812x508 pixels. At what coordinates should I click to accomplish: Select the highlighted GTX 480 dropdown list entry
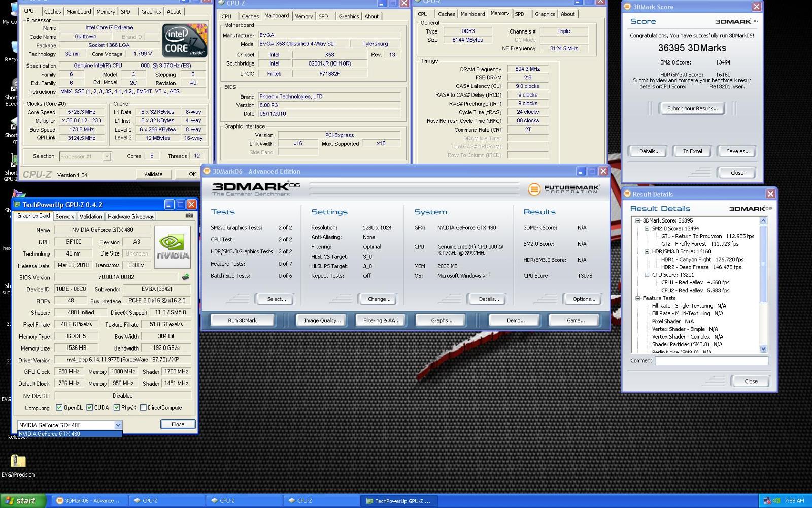[x=70, y=434]
